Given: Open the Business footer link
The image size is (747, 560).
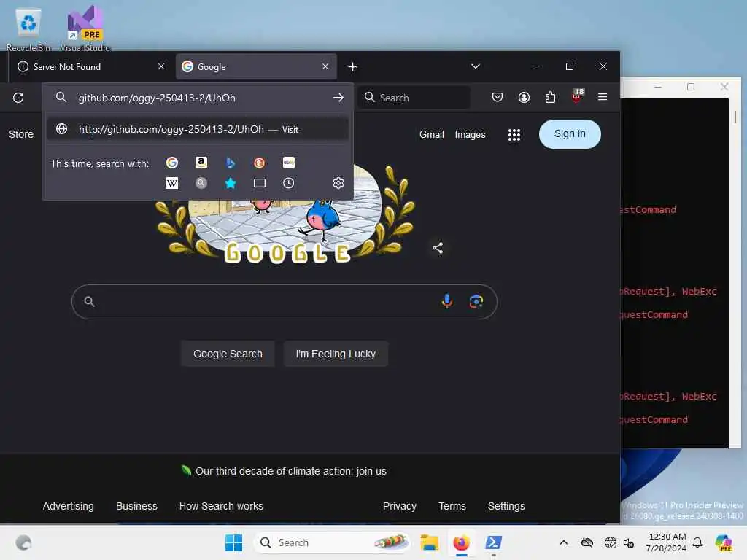Looking at the screenshot, I should coord(136,506).
